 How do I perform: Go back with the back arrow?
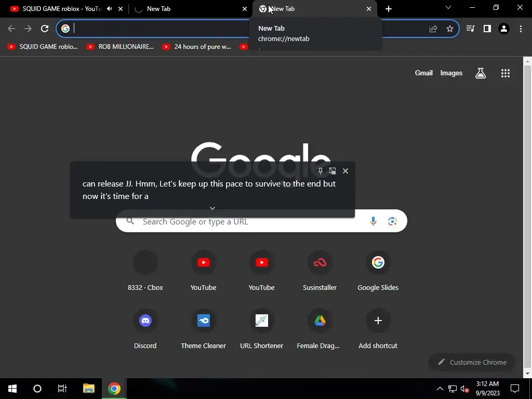[x=11, y=29]
